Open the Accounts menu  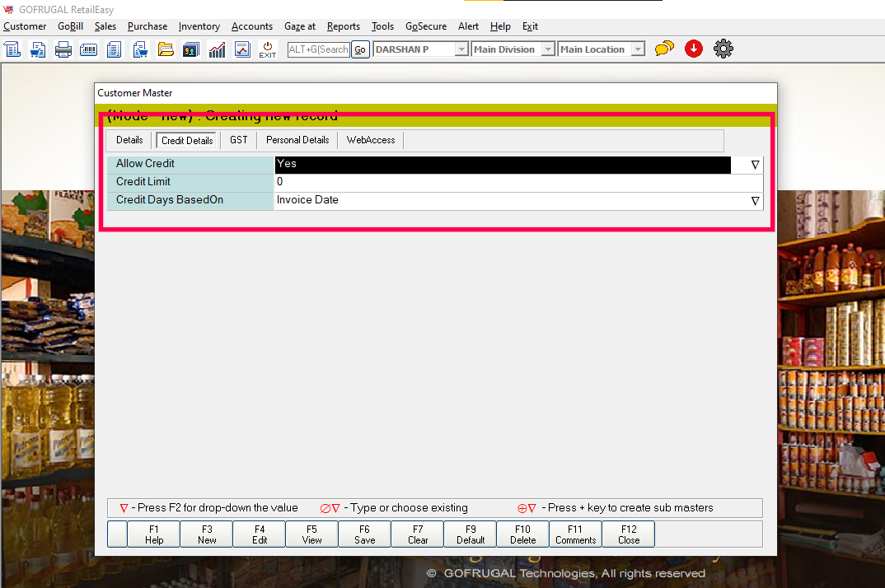click(x=252, y=26)
